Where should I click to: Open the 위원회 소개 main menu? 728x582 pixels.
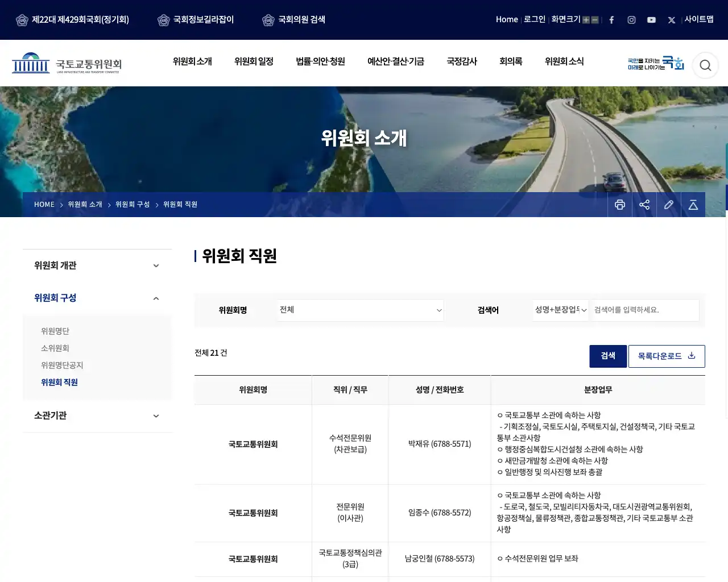click(x=192, y=61)
